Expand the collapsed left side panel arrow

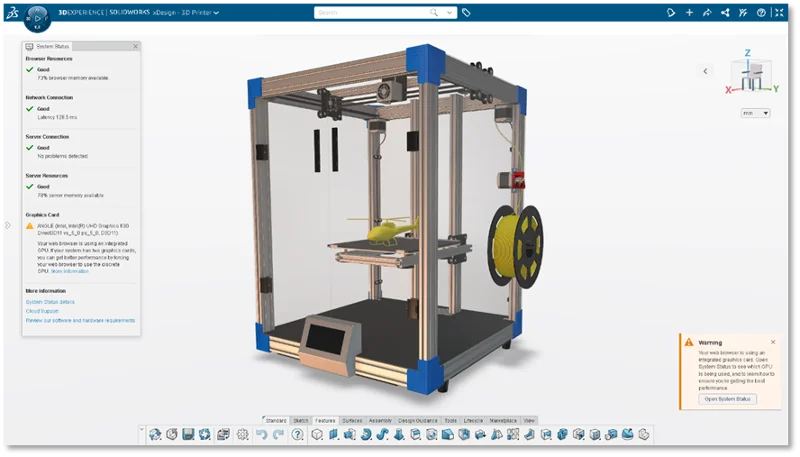[8, 225]
